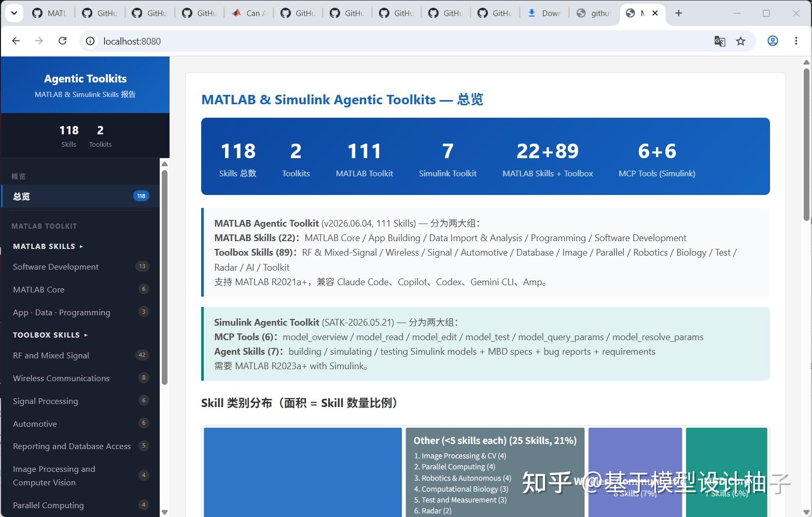Switch to the Down tab

[544, 13]
